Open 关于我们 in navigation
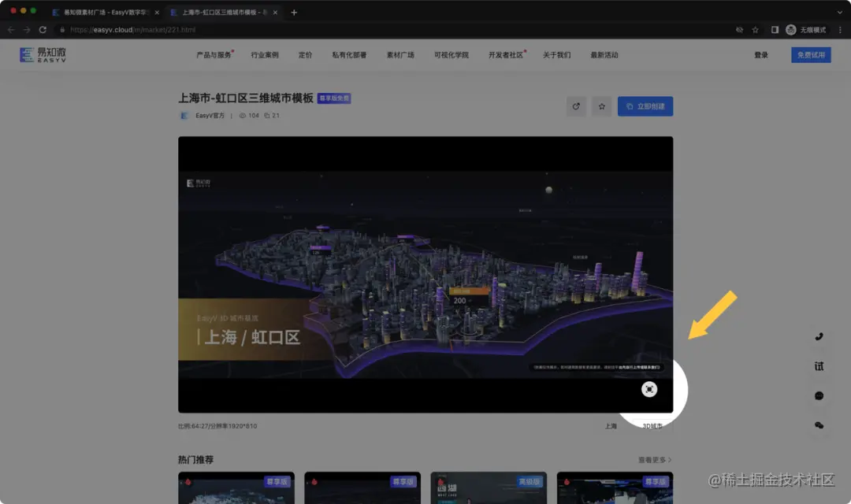Viewport: 851px width, 504px height. pyautogui.click(x=556, y=55)
